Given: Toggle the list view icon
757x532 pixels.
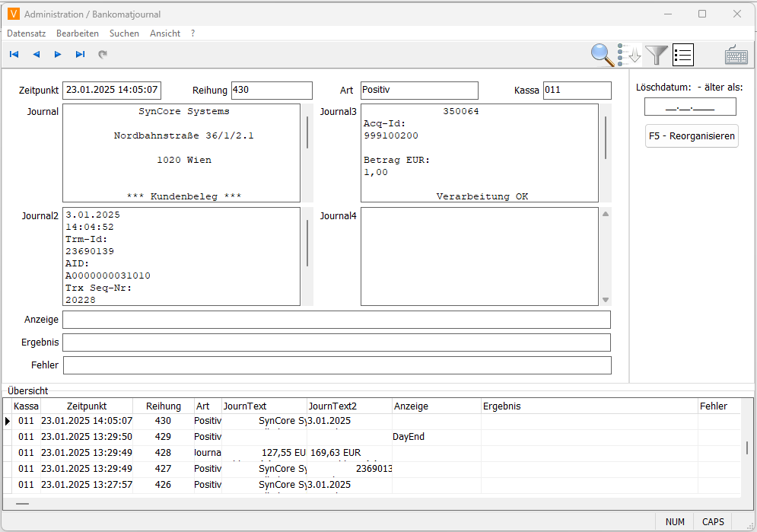Looking at the screenshot, I should [683, 54].
